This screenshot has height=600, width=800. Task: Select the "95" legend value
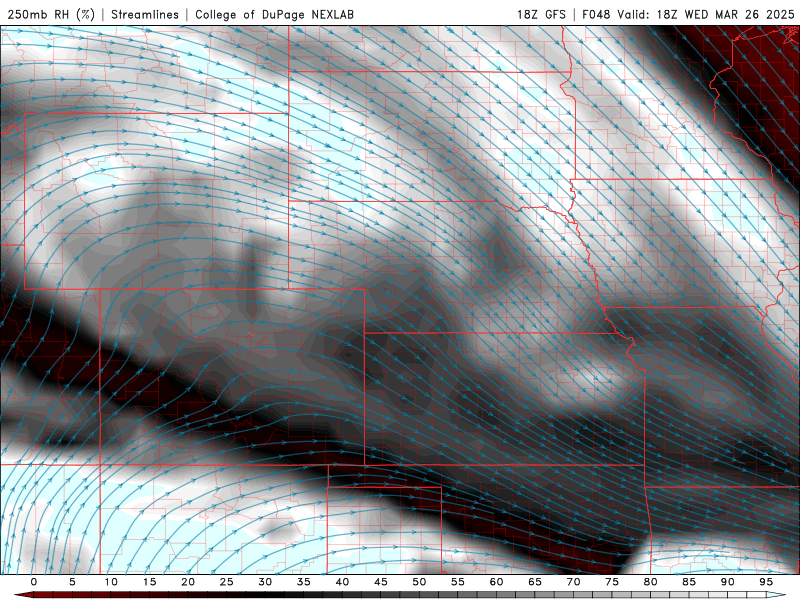[766, 582]
